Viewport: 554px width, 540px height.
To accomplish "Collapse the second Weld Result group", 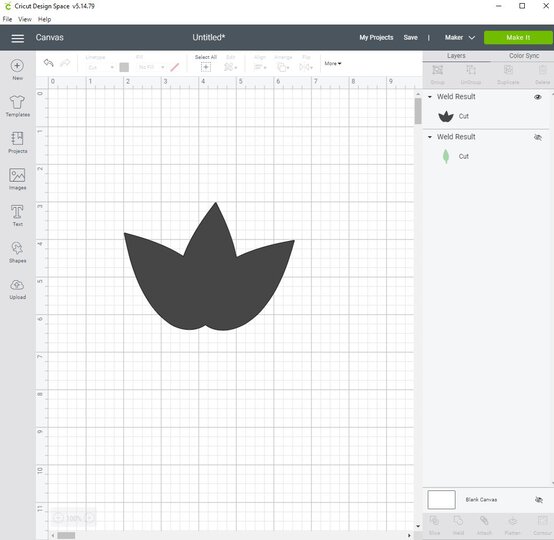I will [x=430, y=137].
